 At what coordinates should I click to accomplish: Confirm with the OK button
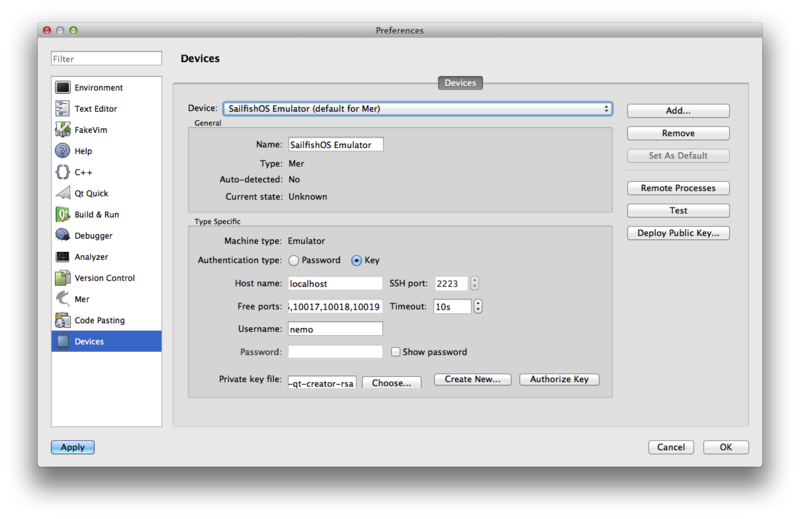point(726,447)
